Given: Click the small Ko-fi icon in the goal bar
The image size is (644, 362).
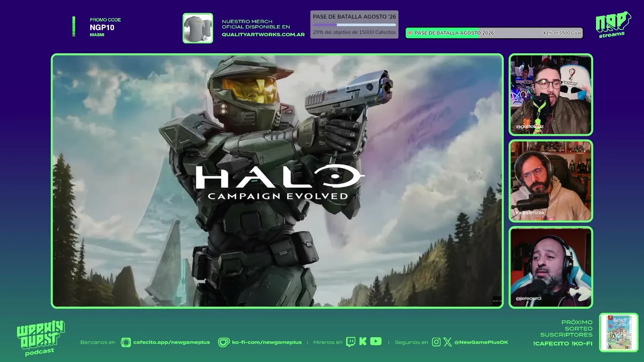Looking at the screenshot, I should (x=410, y=33).
